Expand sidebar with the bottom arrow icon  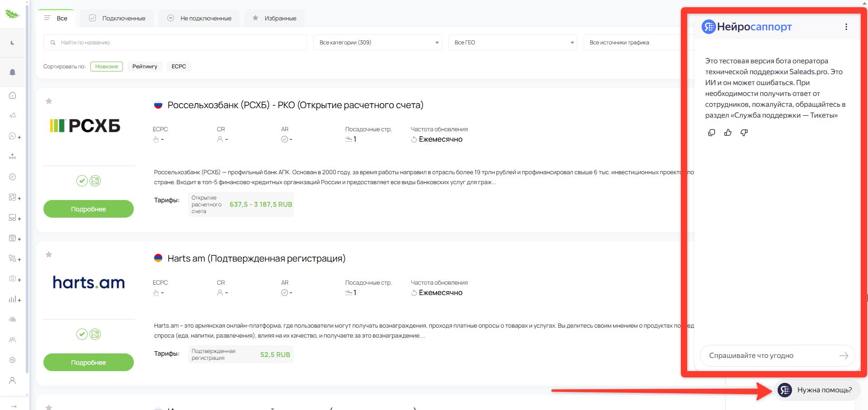coord(14,406)
